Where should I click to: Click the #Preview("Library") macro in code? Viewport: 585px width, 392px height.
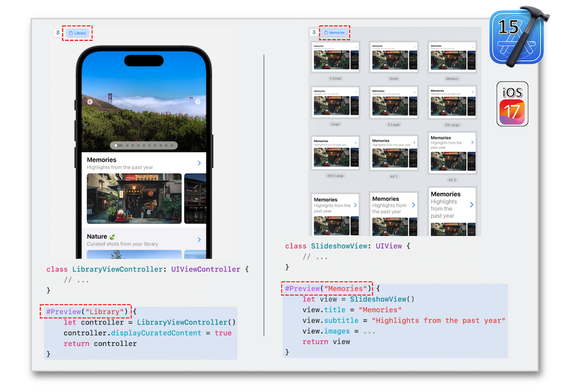point(87,311)
